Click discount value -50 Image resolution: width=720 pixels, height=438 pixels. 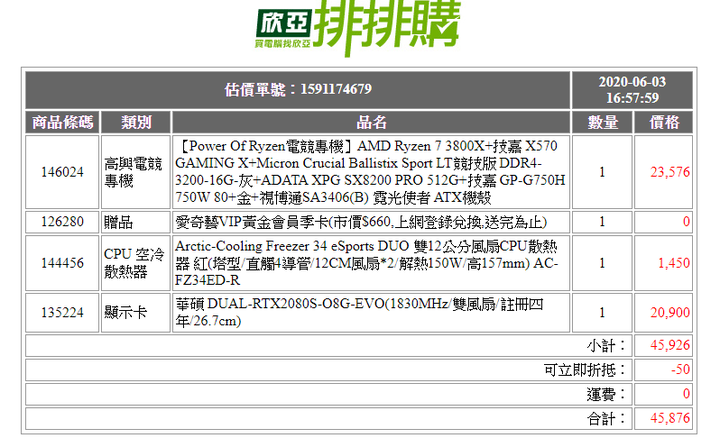click(681, 370)
